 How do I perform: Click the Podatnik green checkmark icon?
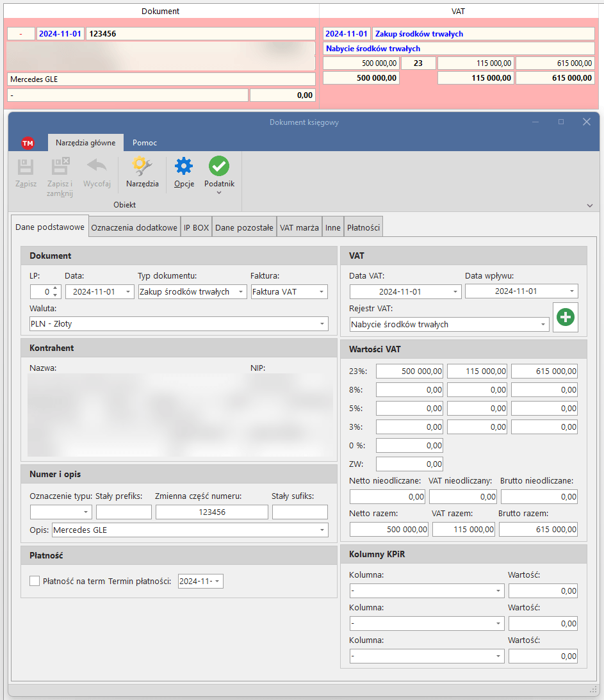[x=219, y=167]
